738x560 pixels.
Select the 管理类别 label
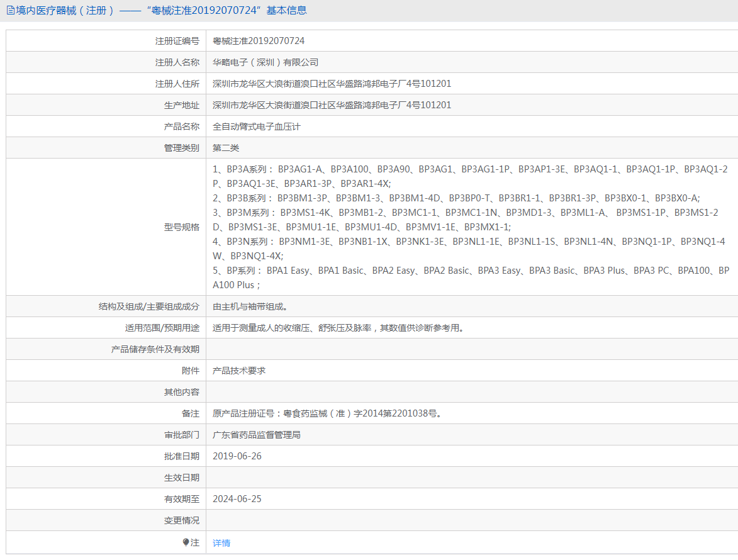pos(182,148)
